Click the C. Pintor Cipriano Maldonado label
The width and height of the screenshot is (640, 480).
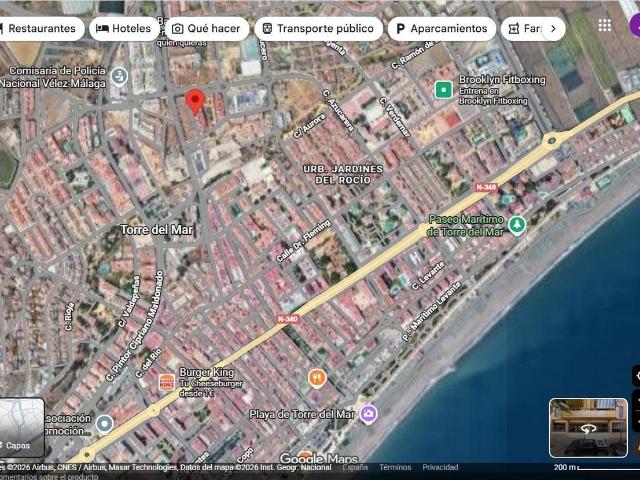point(135,327)
